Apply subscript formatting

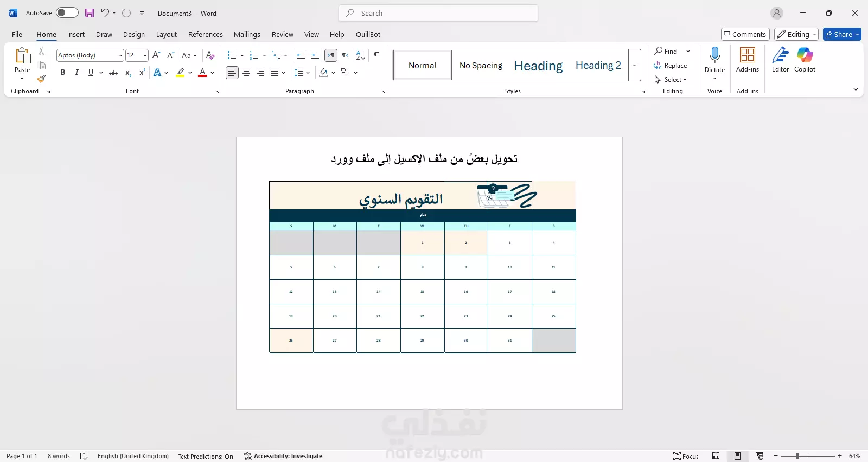coord(128,73)
